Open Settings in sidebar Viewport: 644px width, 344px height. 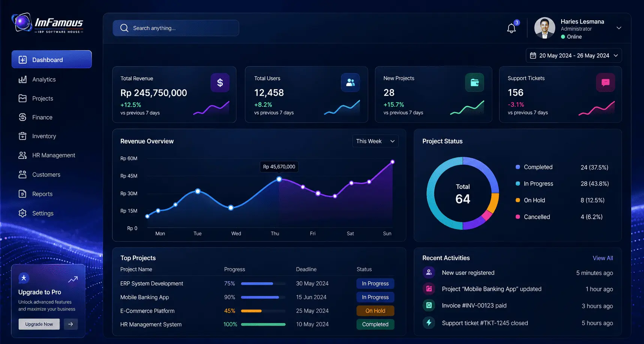(x=43, y=213)
